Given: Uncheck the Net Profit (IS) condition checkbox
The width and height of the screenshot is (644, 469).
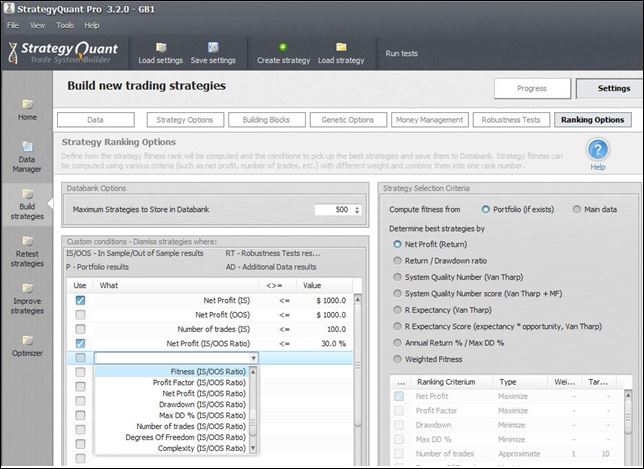Looking at the screenshot, I should coord(80,300).
